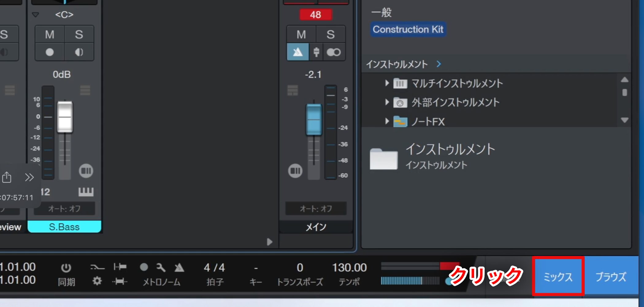Open the transport settings gear icon

click(x=97, y=281)
